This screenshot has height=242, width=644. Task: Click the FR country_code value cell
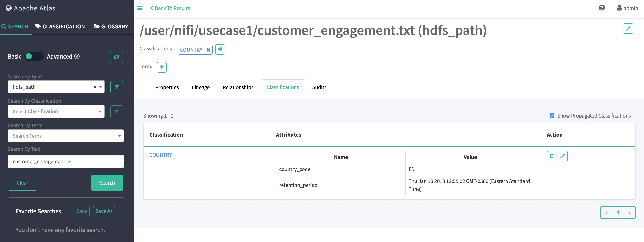470,169
